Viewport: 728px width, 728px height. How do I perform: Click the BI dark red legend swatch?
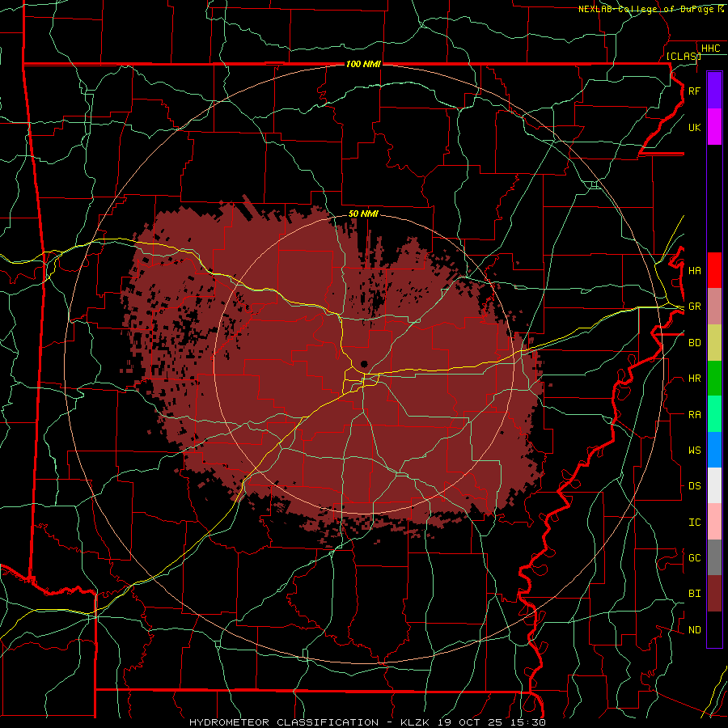tap(714, 594)
